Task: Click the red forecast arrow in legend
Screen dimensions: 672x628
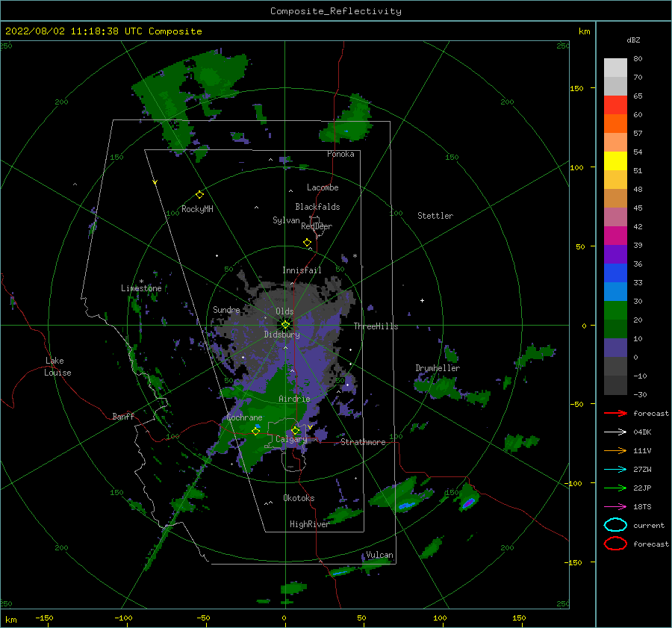Action: point(615,413)
